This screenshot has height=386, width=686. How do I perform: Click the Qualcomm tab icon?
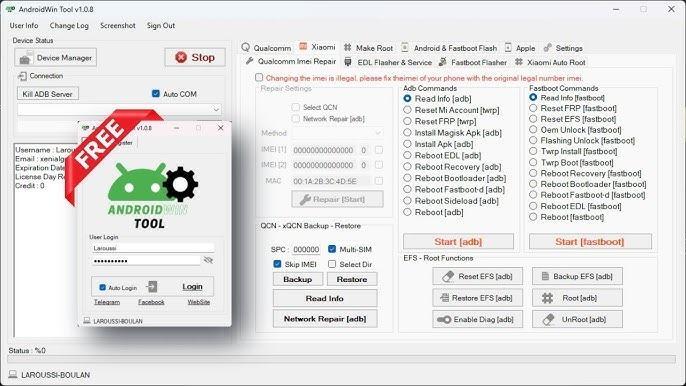[x=246, y=47]
